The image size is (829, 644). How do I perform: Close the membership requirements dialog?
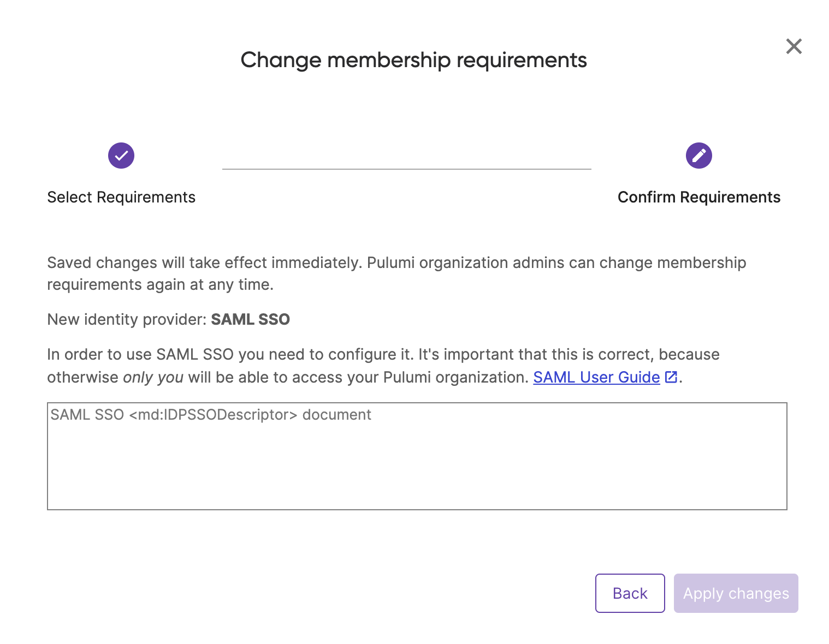(x=794, y=46)
